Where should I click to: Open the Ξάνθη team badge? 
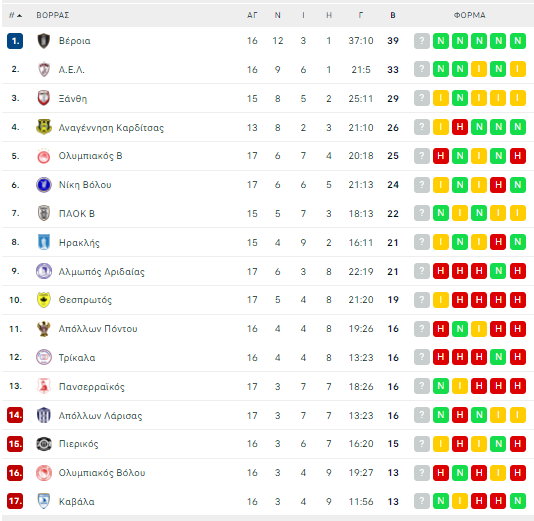[44, 98]
